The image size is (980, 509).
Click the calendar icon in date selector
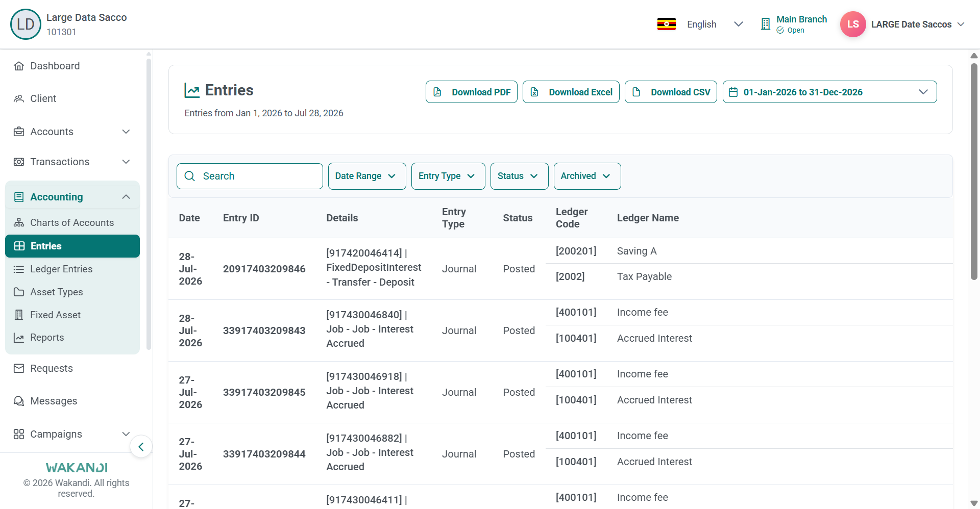[733, 92]
